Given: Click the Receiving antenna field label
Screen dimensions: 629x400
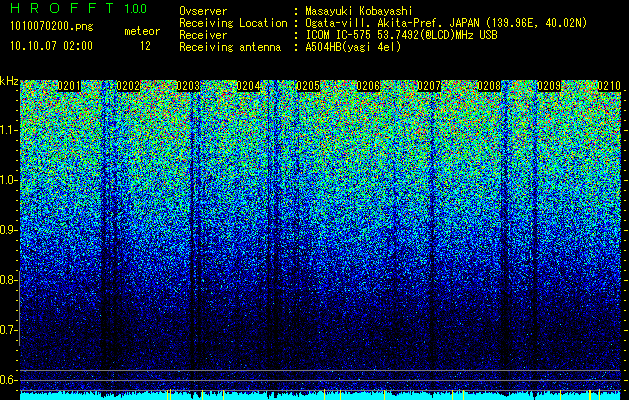Looking at the screenshot, I should (x=230, y=47).
